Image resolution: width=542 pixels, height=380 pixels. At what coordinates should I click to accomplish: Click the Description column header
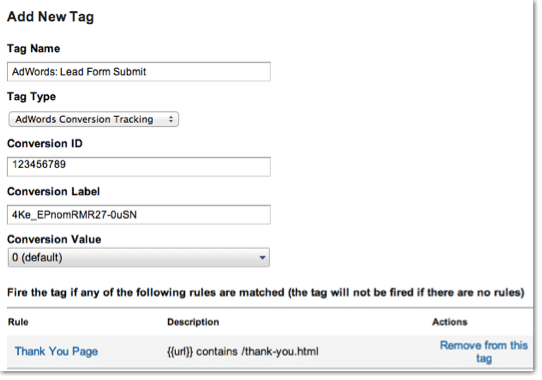click(193, 322)
